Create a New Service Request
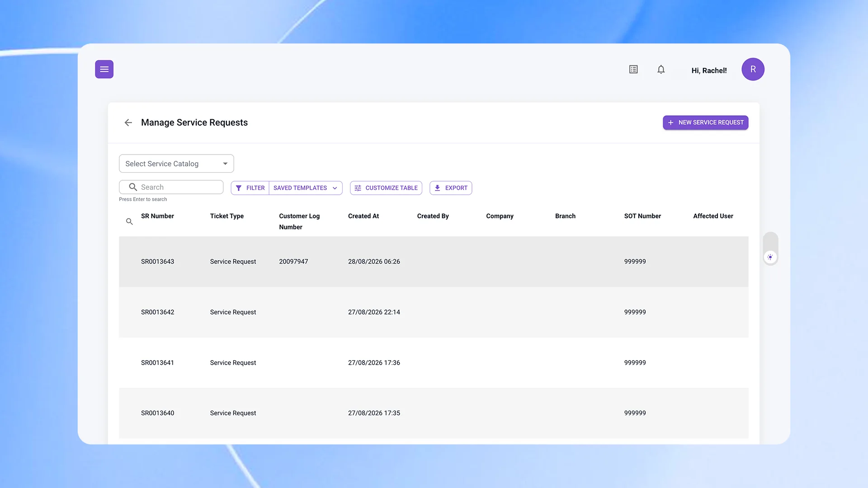Screen dimensions: 868x488 pyautogui.click(x=705, y=122)
